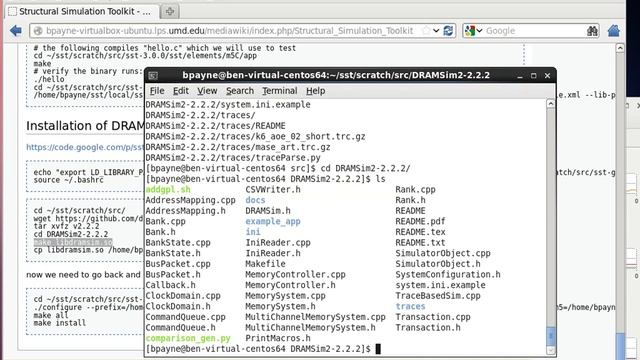Open the terminal Edit menu
The width and height of the screenshot is (640, 360).
(x=180, y=91)
